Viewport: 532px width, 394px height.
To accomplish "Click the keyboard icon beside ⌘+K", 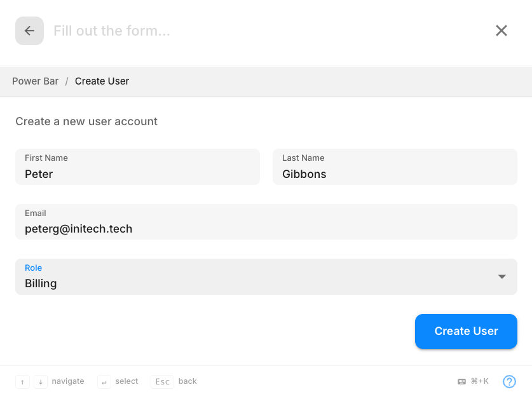I will pos(462,381).
